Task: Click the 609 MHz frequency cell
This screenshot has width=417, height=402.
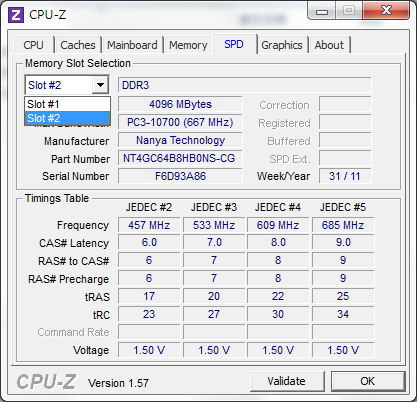Action: coord(278,225)
